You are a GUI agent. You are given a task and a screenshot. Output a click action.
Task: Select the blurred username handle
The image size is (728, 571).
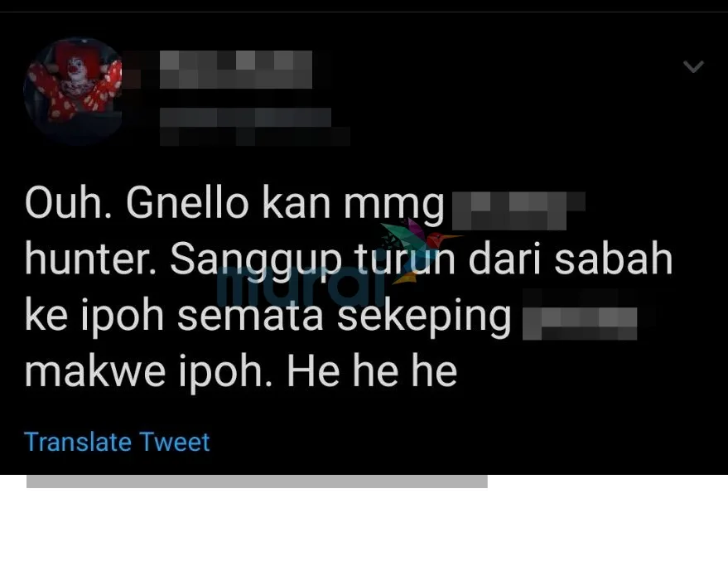(254, 126)
